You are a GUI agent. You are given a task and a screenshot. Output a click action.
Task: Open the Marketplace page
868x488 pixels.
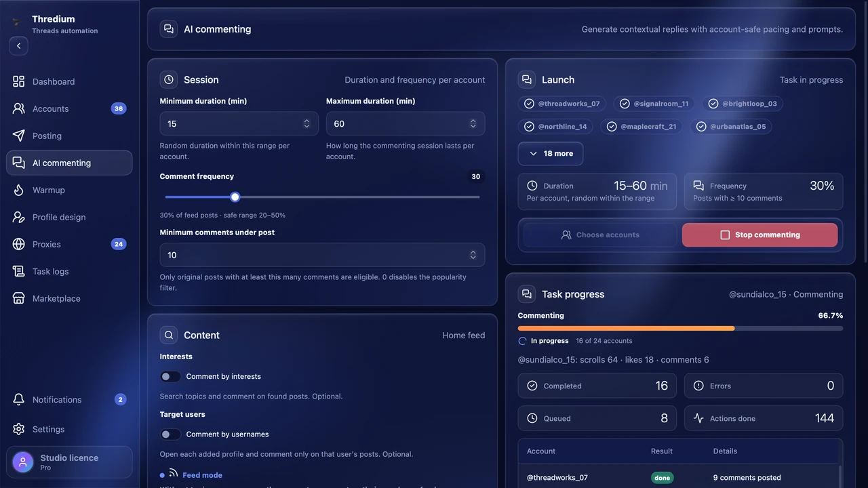tap(69, 298)
